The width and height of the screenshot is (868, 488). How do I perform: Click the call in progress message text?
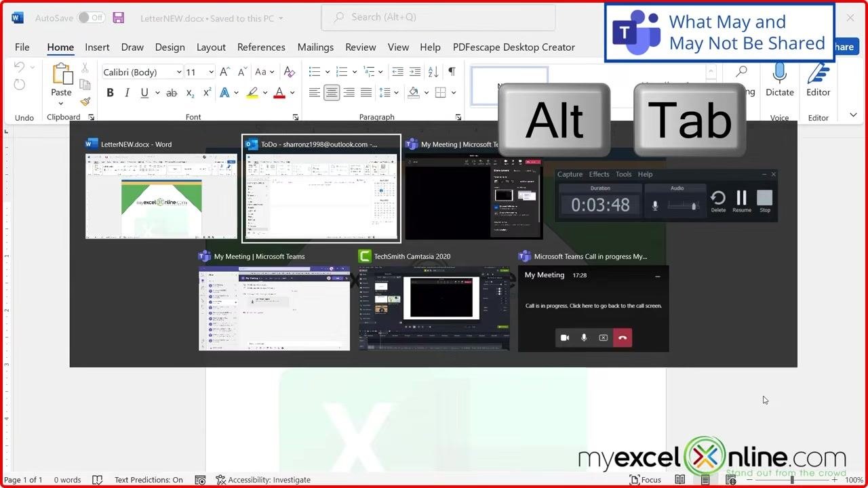click(x=593, y=306)
